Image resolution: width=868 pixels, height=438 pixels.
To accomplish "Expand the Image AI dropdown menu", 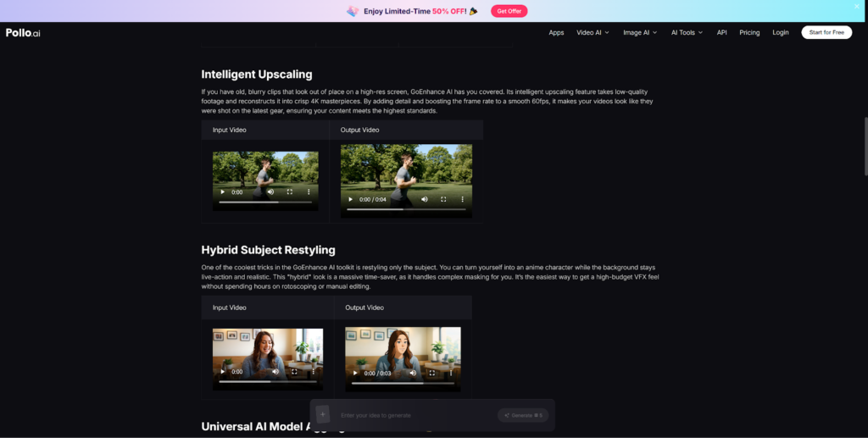I will (639, 32).
